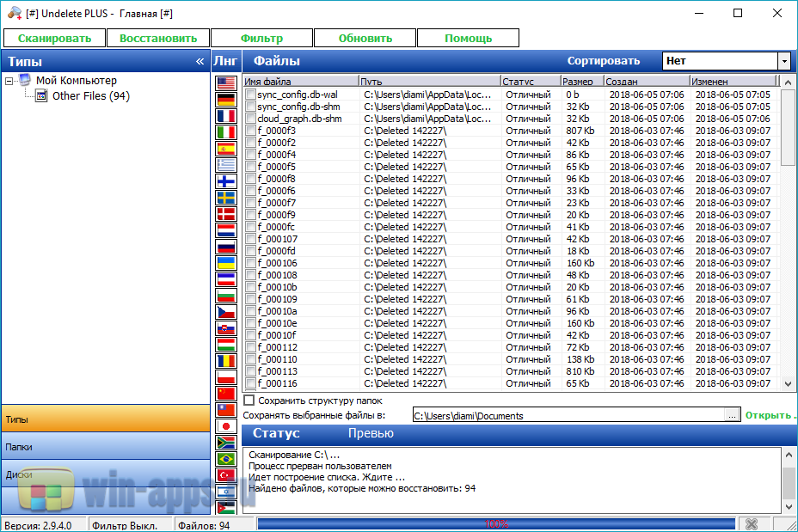Switch to the 'Превью' tab
This screenshot has height=532, width=798.
click(371, 434)
